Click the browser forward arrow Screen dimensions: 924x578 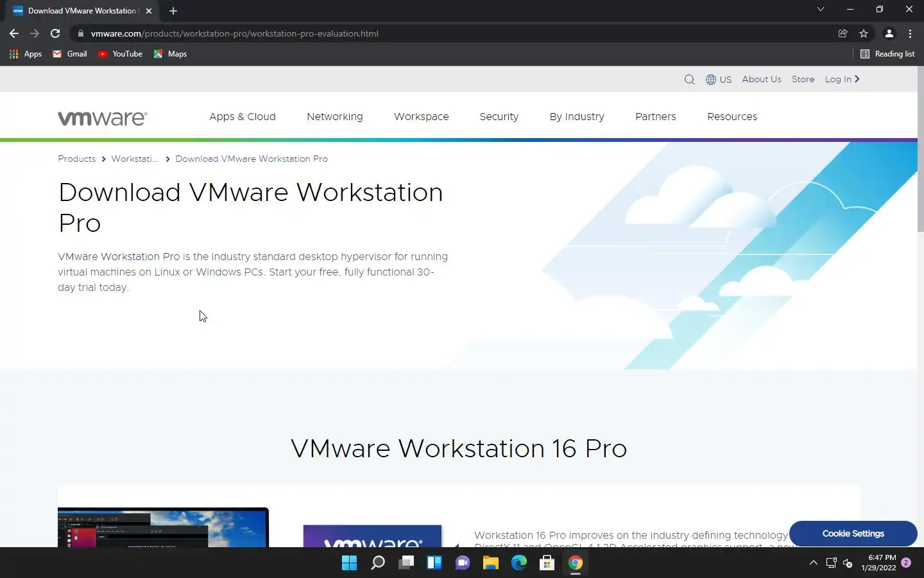(35, 33)
